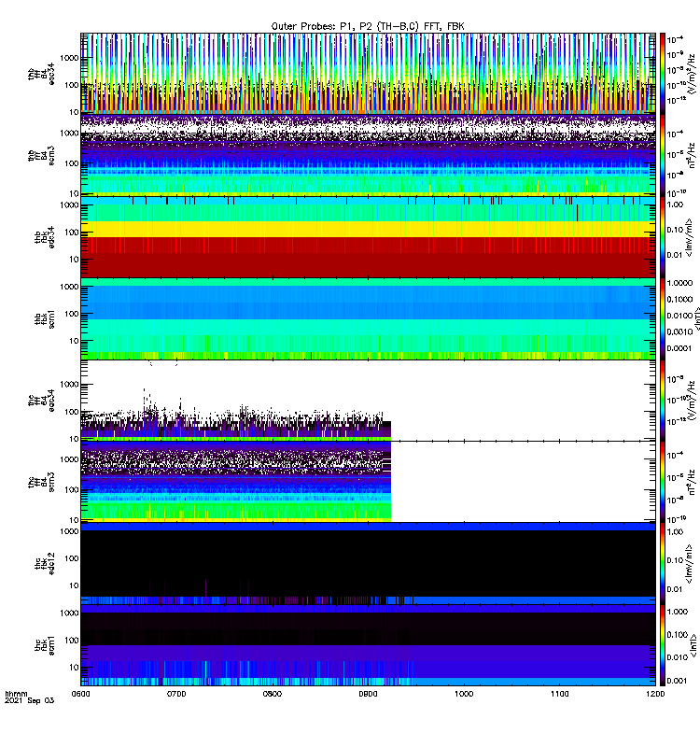700x747 pixels.
Task: Click the color bar of the thc fbk scm1 panel
Action: tap(662, 645)
